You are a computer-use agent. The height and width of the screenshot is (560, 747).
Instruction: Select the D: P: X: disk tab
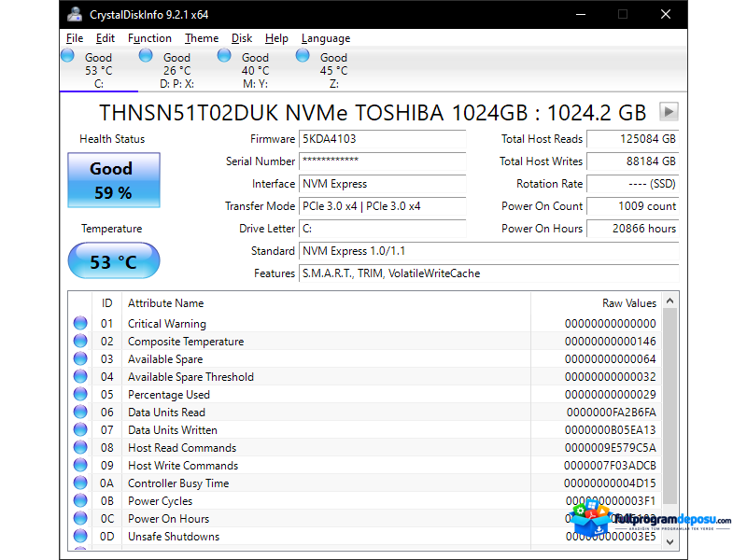click(x=176, y=70)
